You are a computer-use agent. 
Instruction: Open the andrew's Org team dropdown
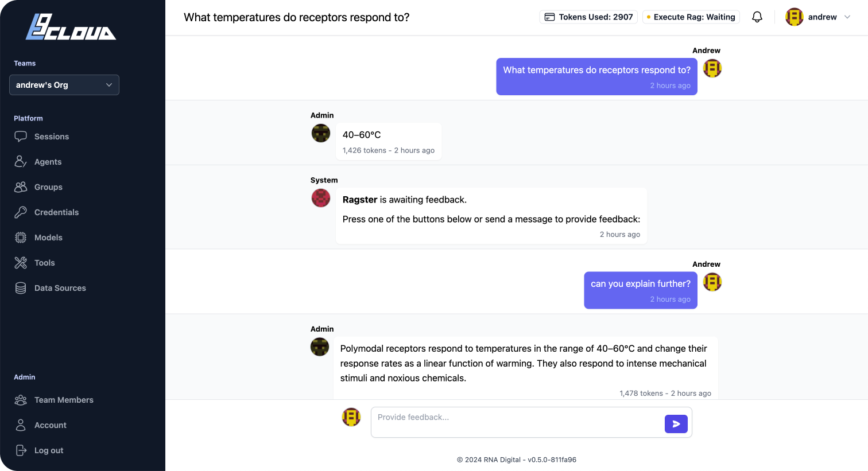64,85
